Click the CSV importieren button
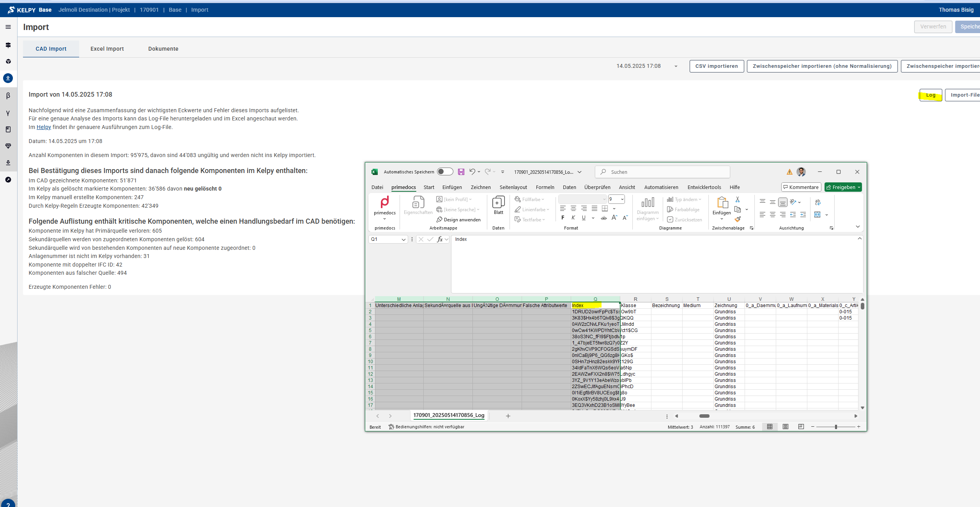Screen dimensions: 980x507 coord(716,66)
